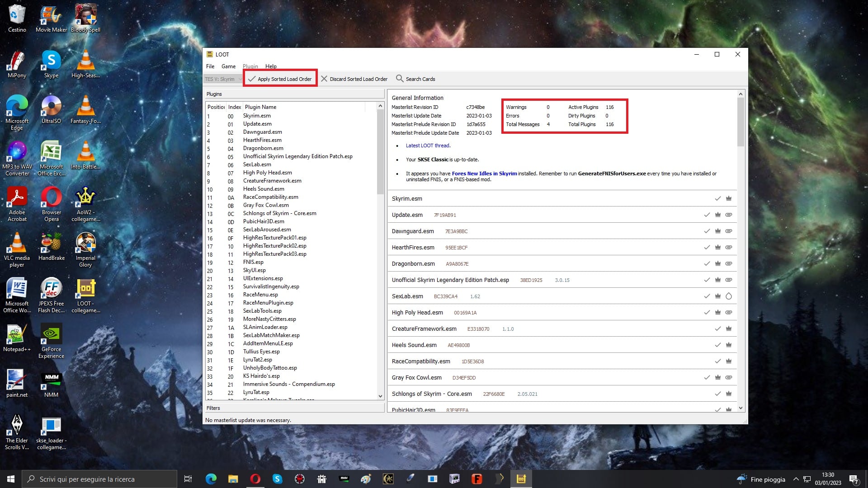Open the HandBrake desktop icon

[x=51, y=247]
